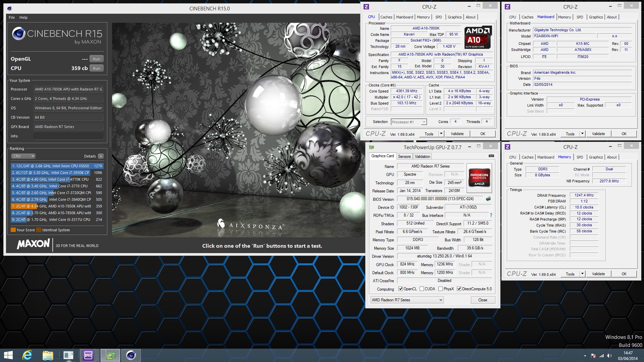The height and width of the screenshot is (362, 644).
Task: Select ranking row Intel Xeon CPU X5650
Action: (57, 166)
